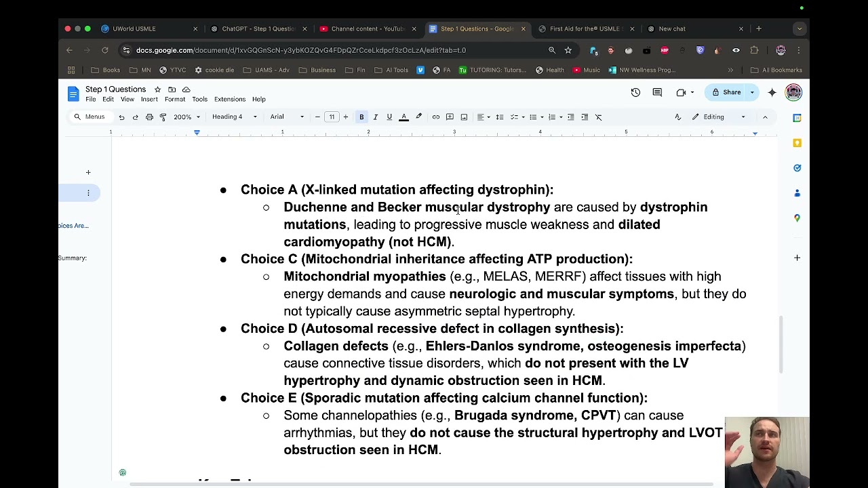Toggle underline formatting
The image size is (868, 488).
click(x=389, y=117)
